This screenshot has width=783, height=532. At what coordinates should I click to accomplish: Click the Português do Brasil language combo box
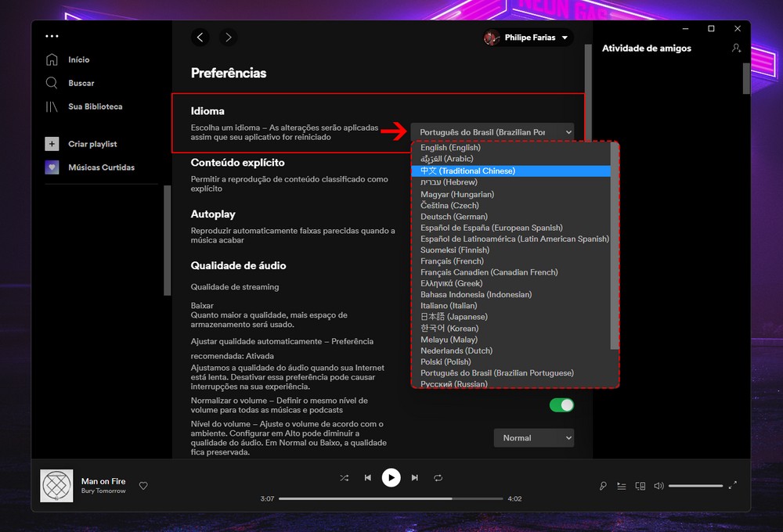(493, 132)
